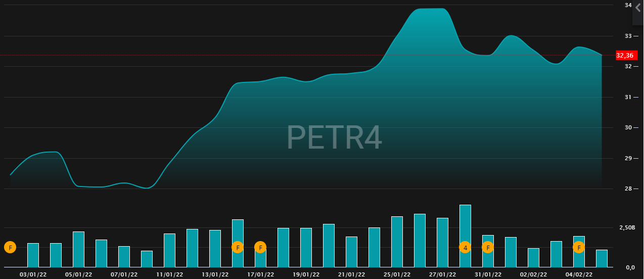
Task: Click the 27/01/22 date label
Action: pos(442,274)
